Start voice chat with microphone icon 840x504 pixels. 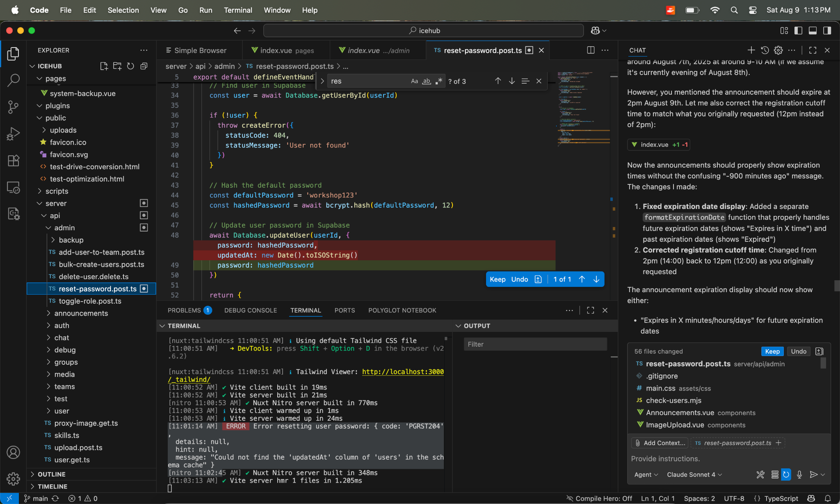pyautogui.click(x=799, y=474)
